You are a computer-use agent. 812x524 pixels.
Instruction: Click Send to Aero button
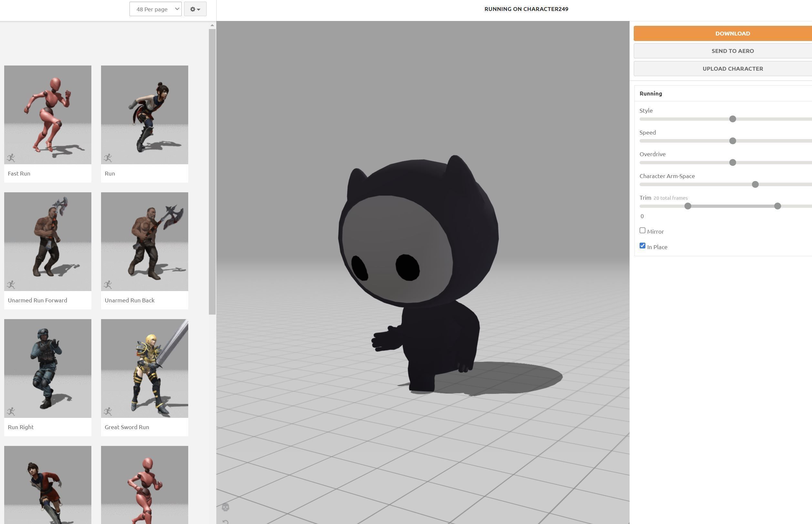(x=732, y=51)
